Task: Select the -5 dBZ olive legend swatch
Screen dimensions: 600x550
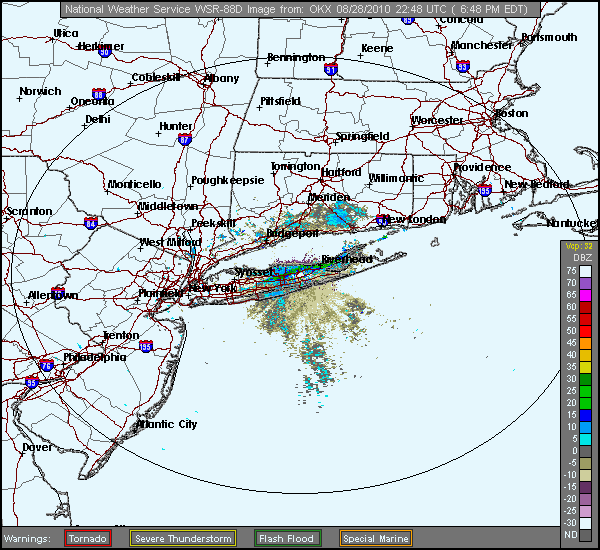Action: (585, 463)
